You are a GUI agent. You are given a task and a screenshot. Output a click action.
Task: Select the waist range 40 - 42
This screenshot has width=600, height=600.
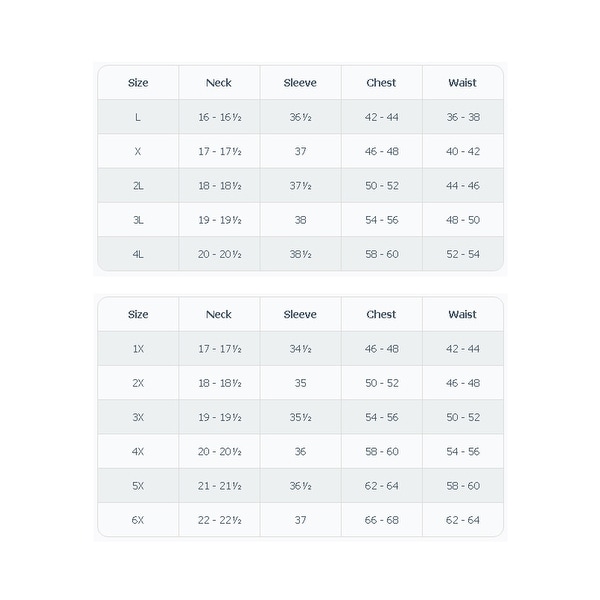[x=463, y=152]
